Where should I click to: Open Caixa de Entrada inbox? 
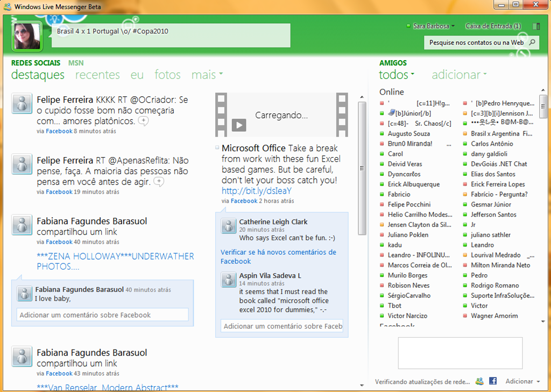click(x=493, y=26)
